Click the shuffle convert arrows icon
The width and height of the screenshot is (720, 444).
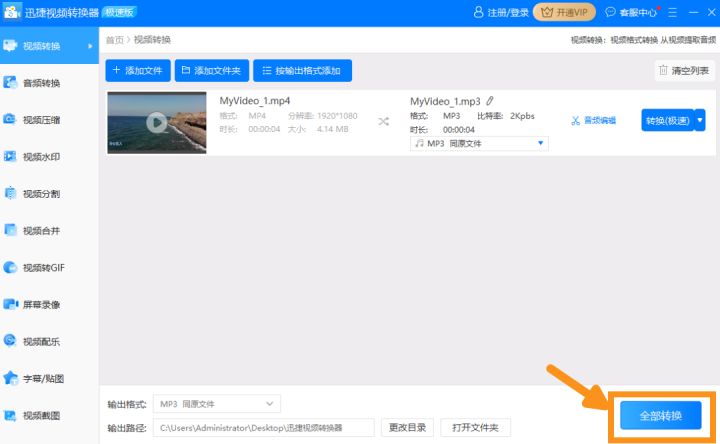pyautogui.click(x=383, y=122)
